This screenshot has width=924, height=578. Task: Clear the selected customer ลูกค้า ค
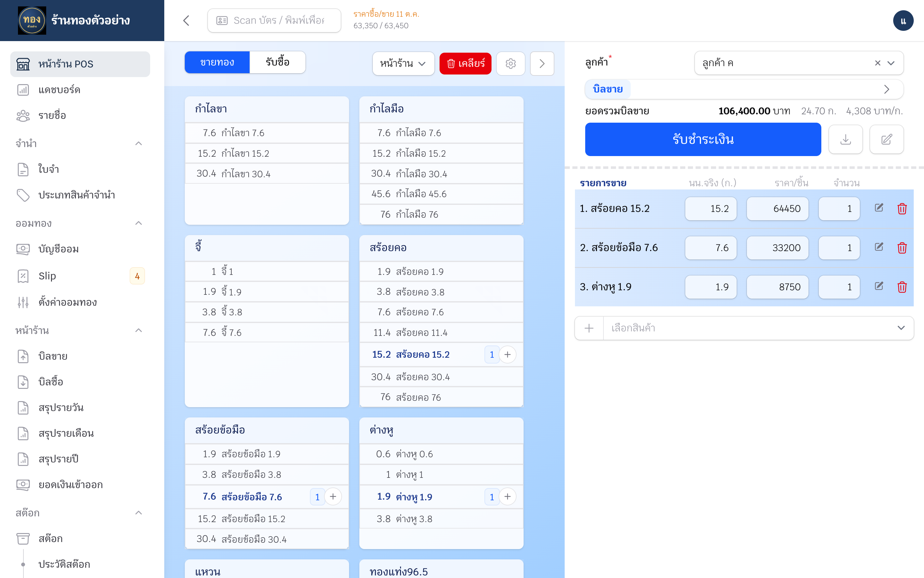point(877,63)
